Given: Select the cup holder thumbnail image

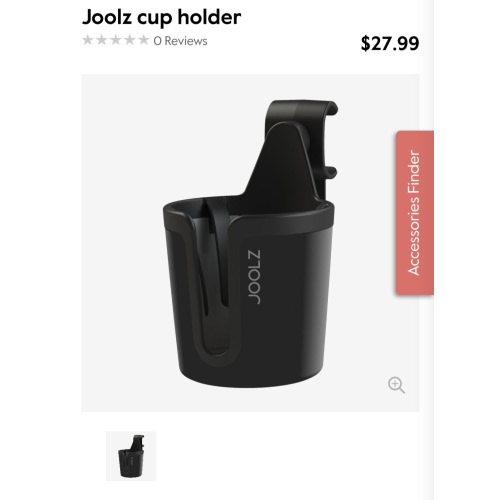Looking at the screenshot, I should pos(131,456).
